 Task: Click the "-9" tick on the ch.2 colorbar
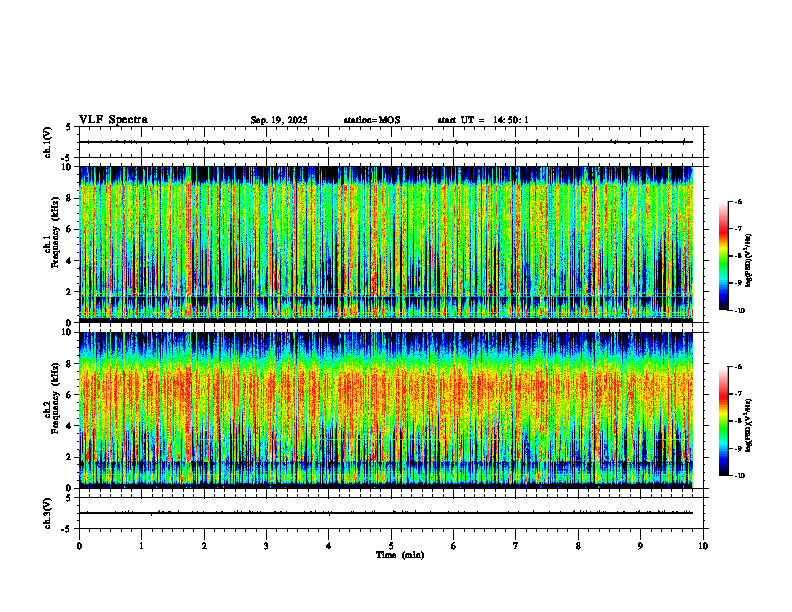tap(738, 449)
